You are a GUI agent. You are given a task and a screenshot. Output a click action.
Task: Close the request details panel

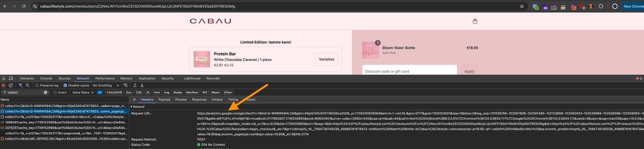pos(134,99)
